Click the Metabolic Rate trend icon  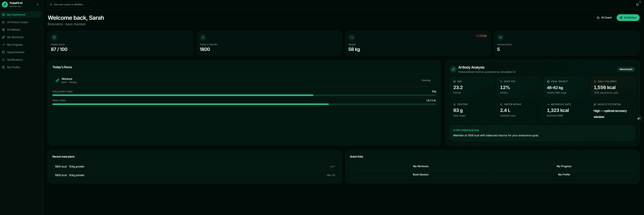[548, 105]
